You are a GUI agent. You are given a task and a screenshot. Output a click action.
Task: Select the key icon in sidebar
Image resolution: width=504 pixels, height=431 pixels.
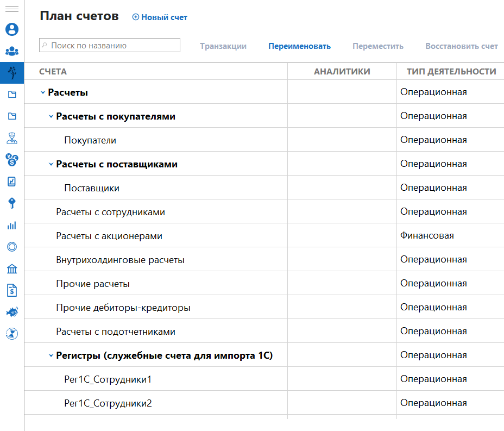click(11, 203)
